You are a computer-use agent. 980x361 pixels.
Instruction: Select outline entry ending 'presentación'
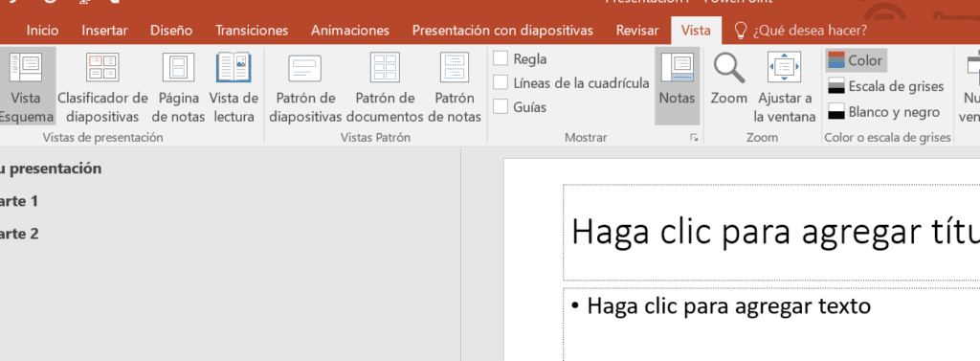click(51, 169)
